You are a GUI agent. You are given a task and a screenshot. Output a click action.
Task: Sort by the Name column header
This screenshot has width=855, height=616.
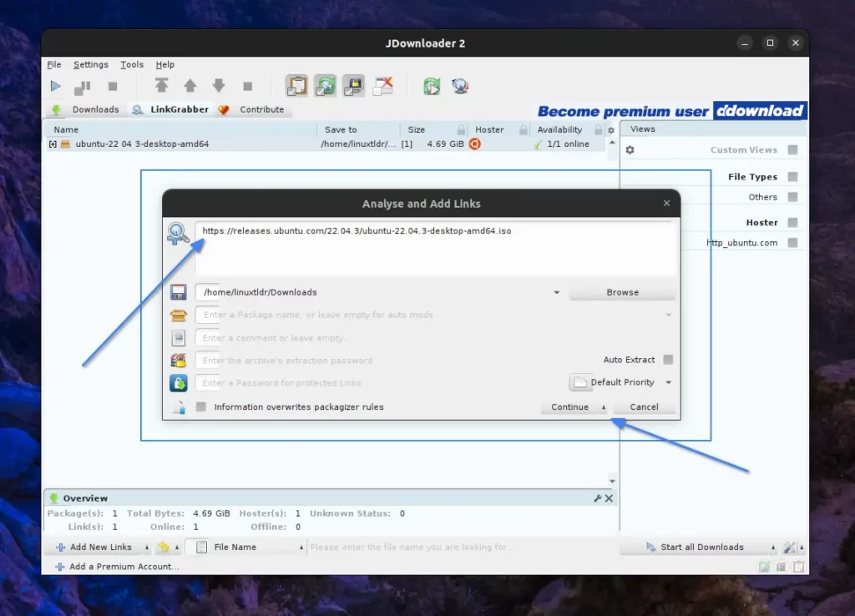(182, 129)
